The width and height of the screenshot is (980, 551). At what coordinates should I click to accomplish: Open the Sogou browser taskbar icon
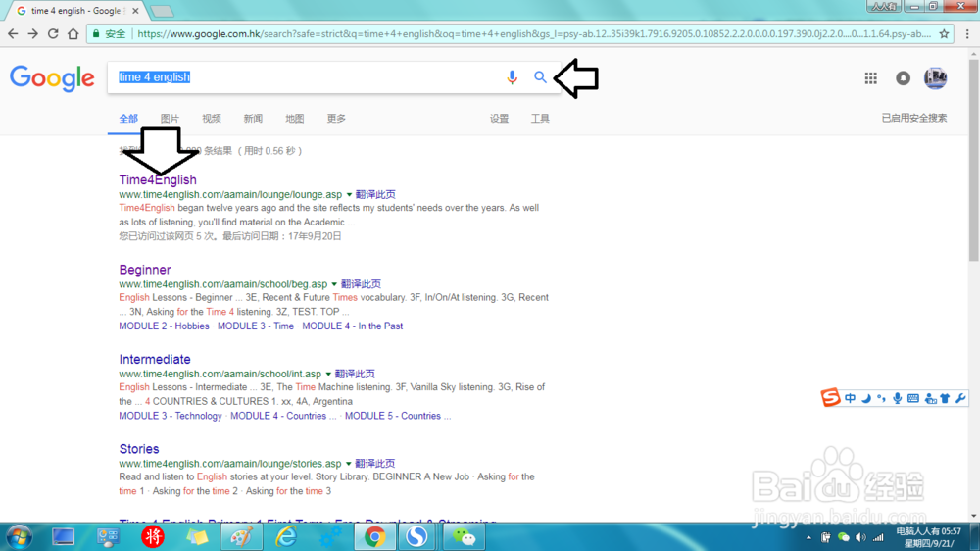tap(416, 536)
